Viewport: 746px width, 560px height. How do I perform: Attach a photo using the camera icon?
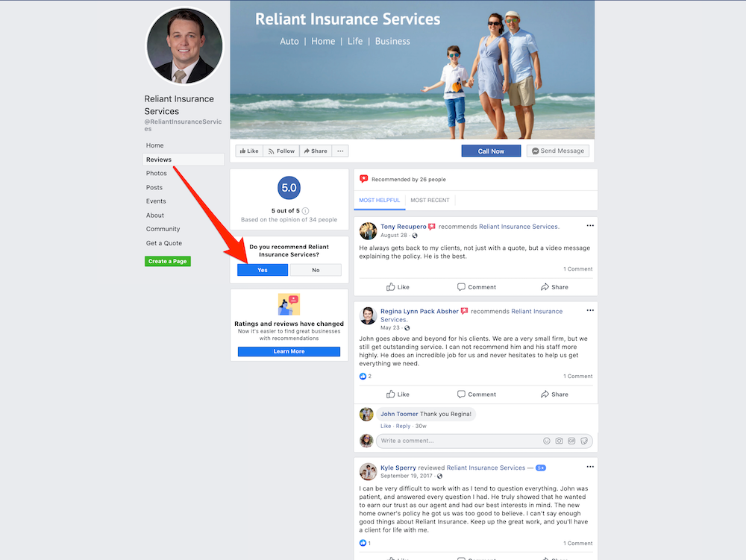559,441
